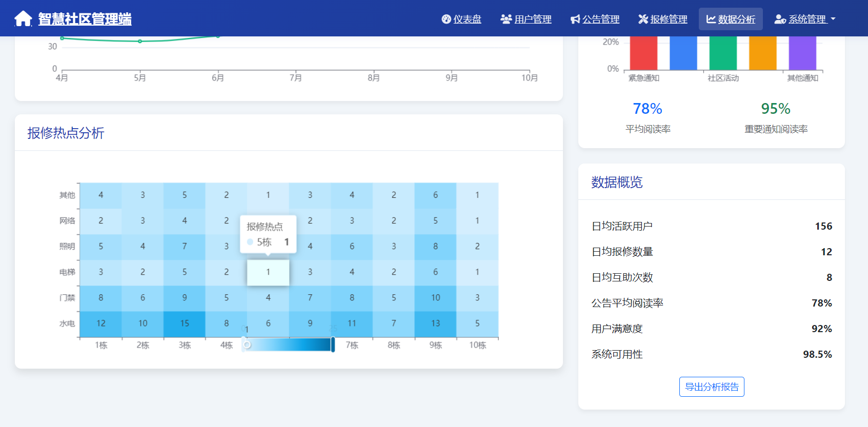This screenshot has width=868, height=427.
Task: Click the 10栋 x-axis label
Action: [x=478, y=345]
